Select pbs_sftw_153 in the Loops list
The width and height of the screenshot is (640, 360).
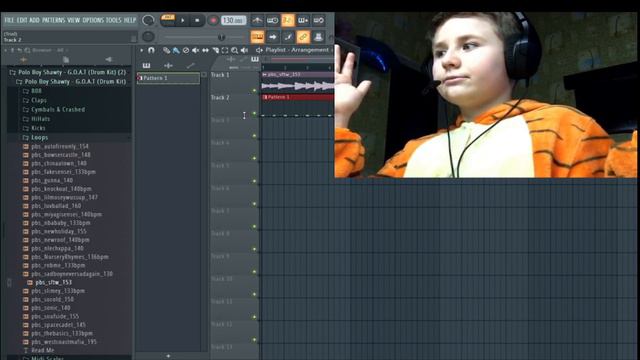click(53, 282)
